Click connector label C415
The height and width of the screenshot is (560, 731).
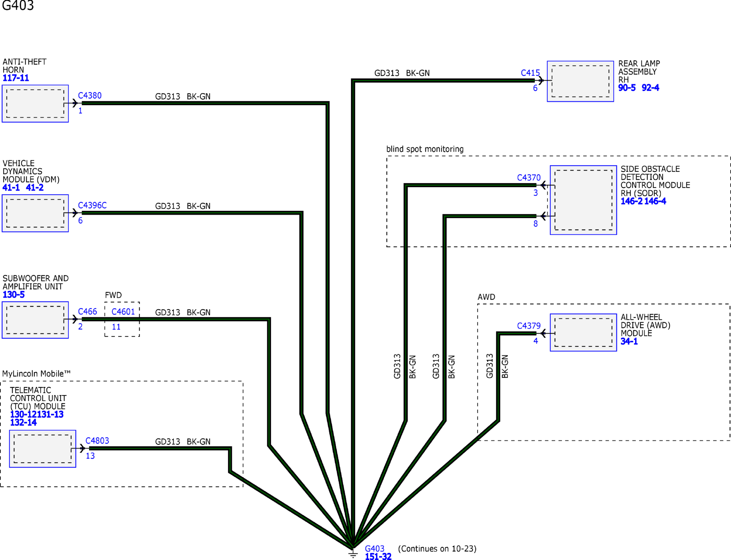[x=530, y=73]
